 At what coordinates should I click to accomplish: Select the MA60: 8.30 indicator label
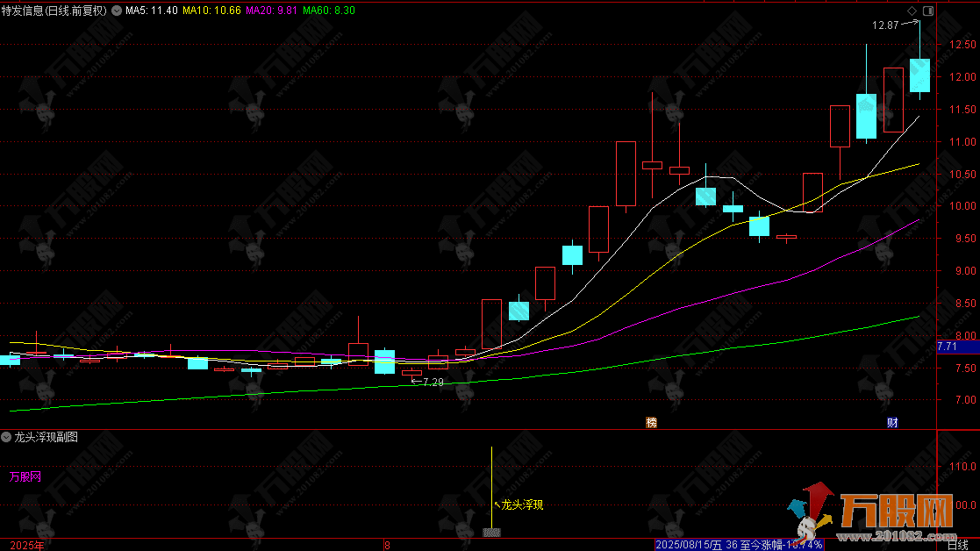coord(329,11)
